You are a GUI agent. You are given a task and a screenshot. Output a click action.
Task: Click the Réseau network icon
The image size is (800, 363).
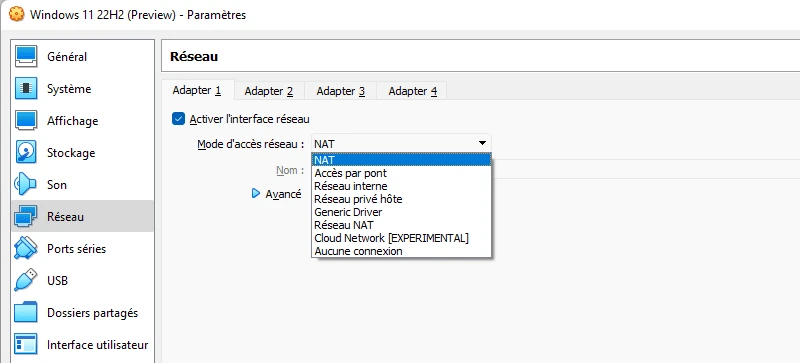[26, 217]
